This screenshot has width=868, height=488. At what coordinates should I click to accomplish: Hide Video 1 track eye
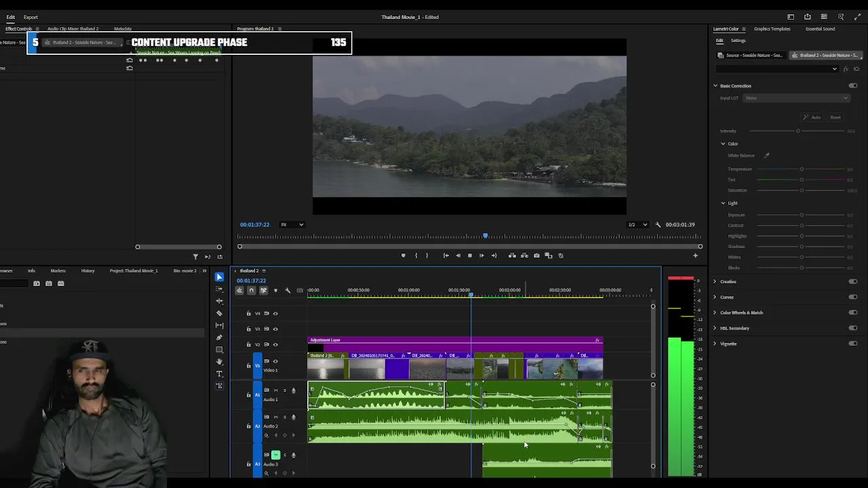[275, 361]
